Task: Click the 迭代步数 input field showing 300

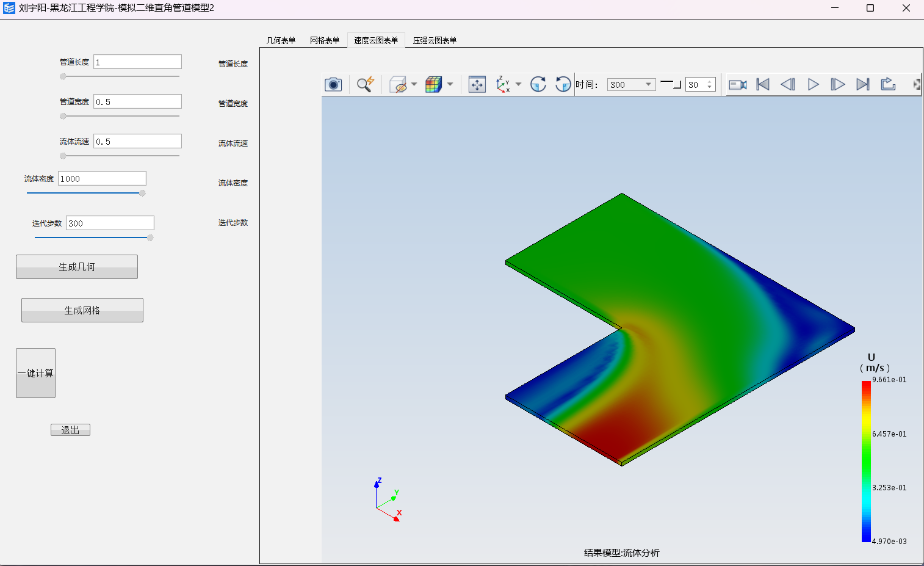Action: [x=110, y=223]
